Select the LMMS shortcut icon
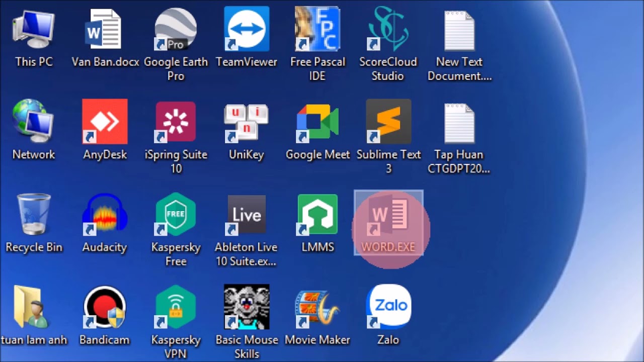Image resolution: width=644 pixels, height=362 pixels. (x=317, y=223)
